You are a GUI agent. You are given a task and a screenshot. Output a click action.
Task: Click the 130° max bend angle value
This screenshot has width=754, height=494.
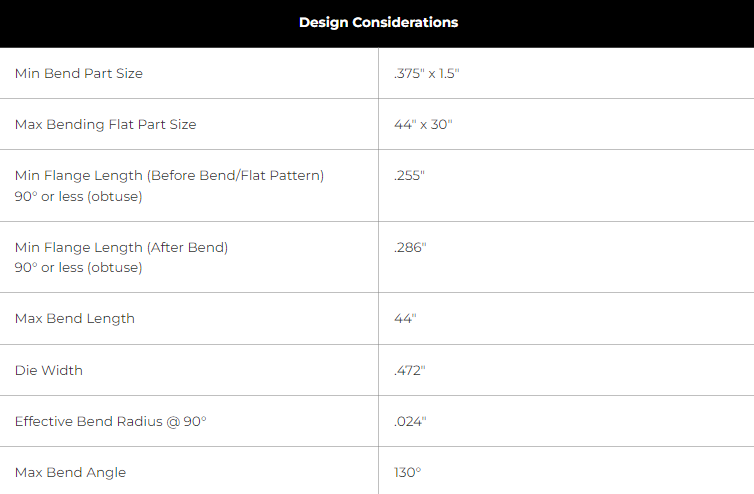[x=407, y=472]
